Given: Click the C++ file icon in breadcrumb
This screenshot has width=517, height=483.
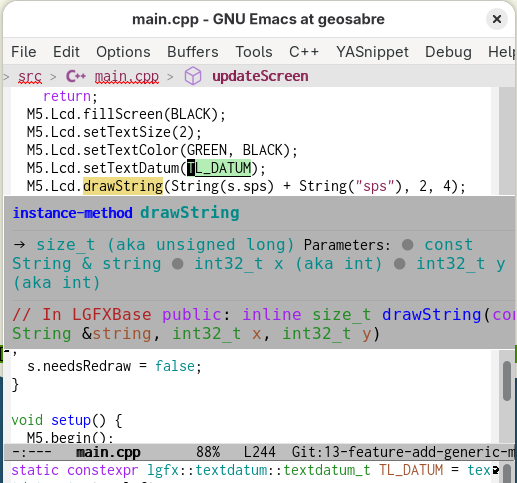Looking at the screenshot, I should [x=76, y=76].
